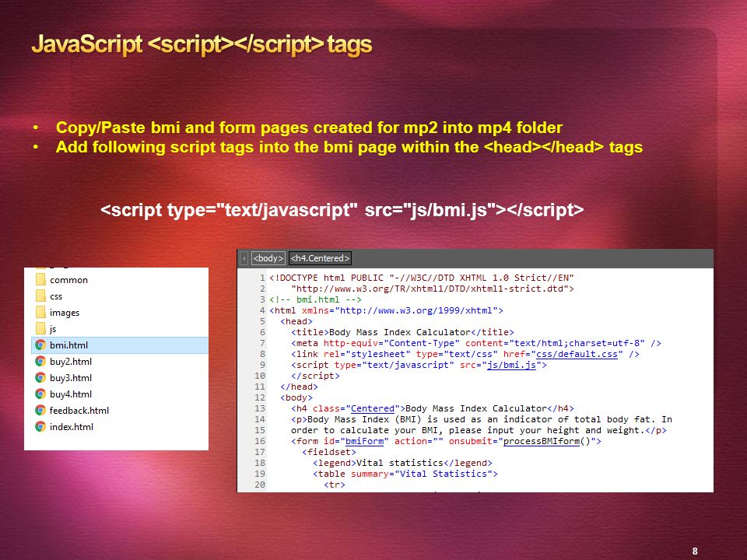Click the <!-- bmi.html --> comment line
This screenshot has height=560, width=747.
pos(315,299)
